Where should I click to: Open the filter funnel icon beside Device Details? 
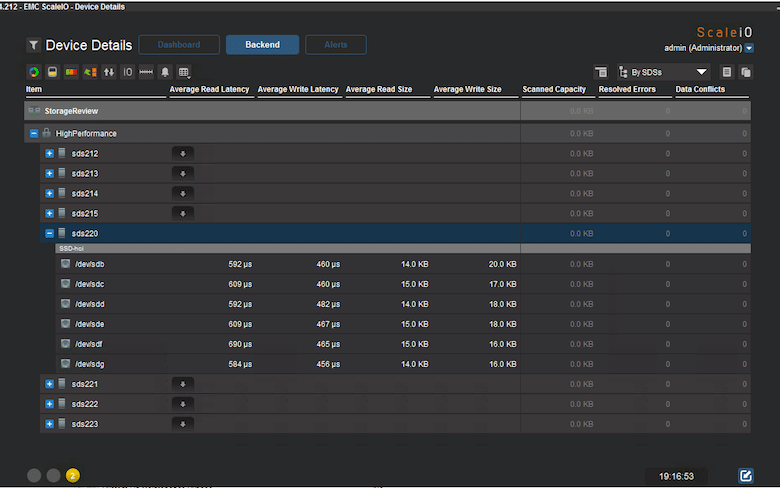click(x=33, y=45)
